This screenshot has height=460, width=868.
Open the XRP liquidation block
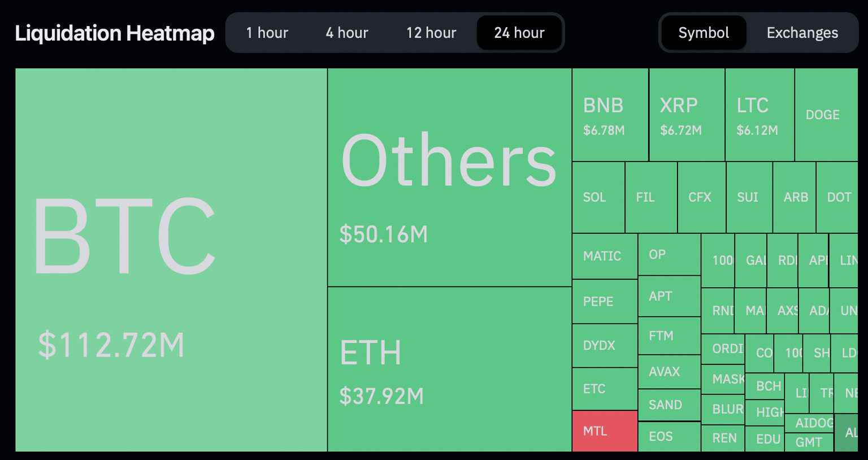coord(687,113)
